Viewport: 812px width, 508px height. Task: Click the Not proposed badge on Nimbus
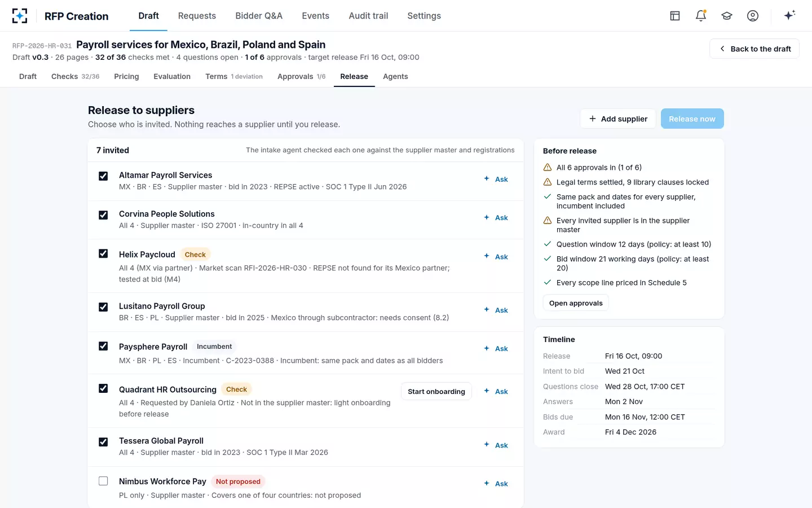tap(238, 481)
